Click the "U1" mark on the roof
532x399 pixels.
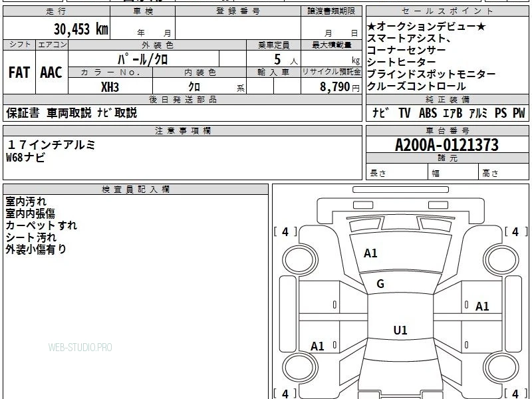[x=400, y=330]
